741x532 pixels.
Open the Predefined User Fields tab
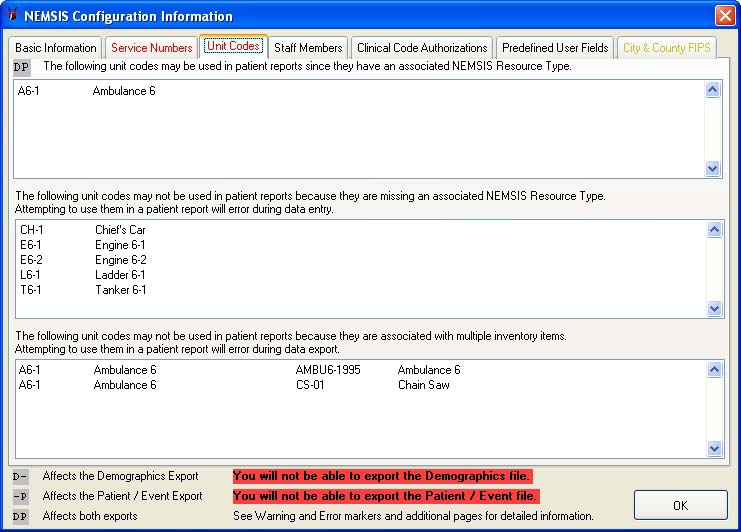coord(555,48)
